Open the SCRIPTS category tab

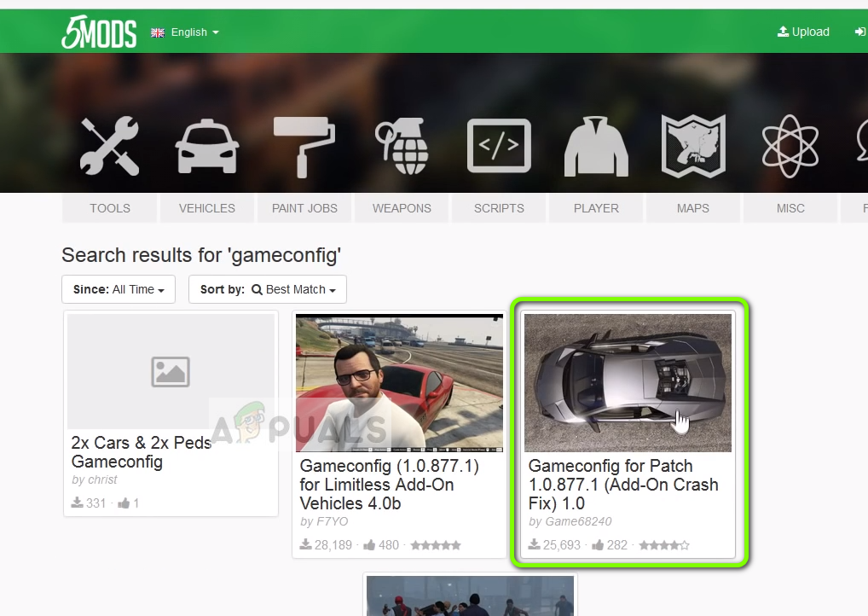(x=499, y=208)
